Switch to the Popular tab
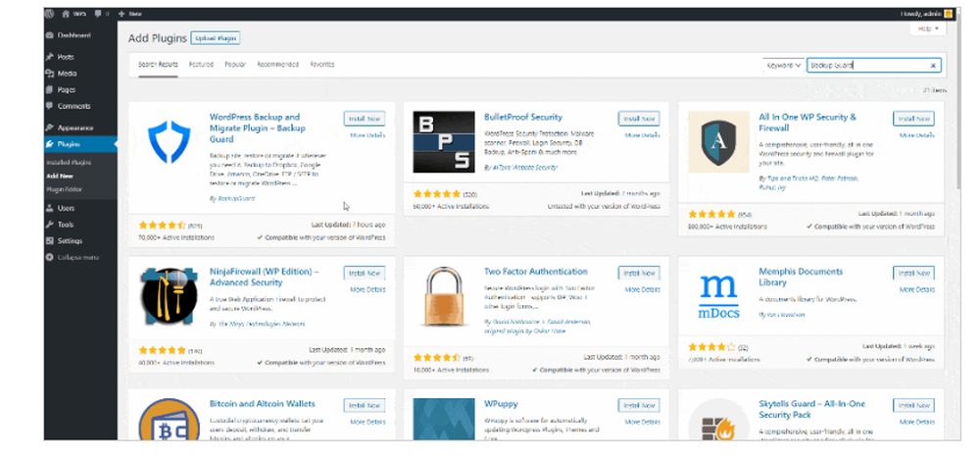The image size is (980, 457). coord(235,65)
